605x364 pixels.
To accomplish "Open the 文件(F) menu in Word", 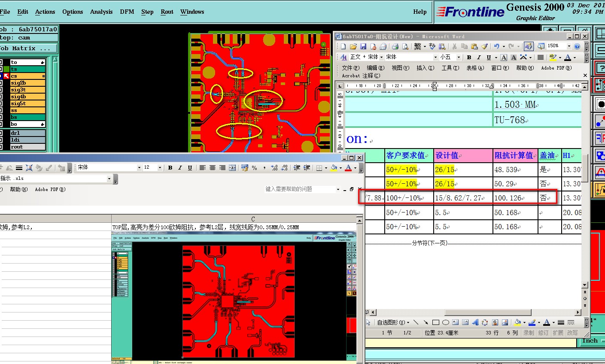I will (x=351, y=68).
